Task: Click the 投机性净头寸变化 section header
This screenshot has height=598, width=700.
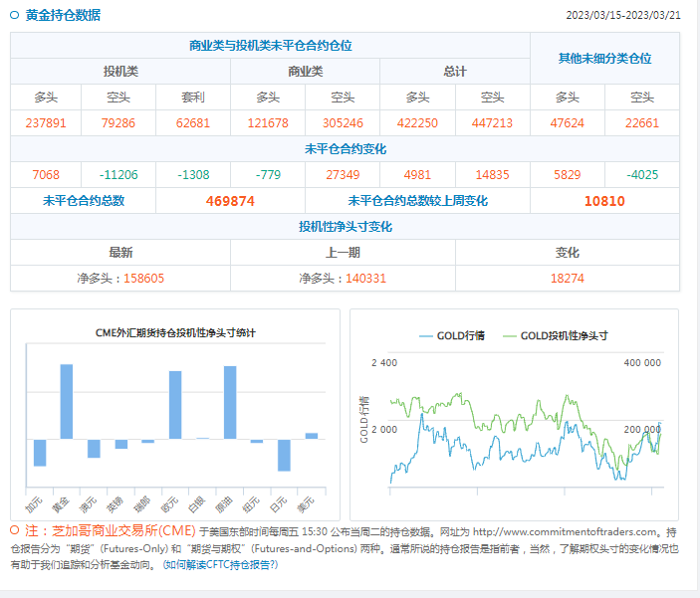Action: coord(346,227)
